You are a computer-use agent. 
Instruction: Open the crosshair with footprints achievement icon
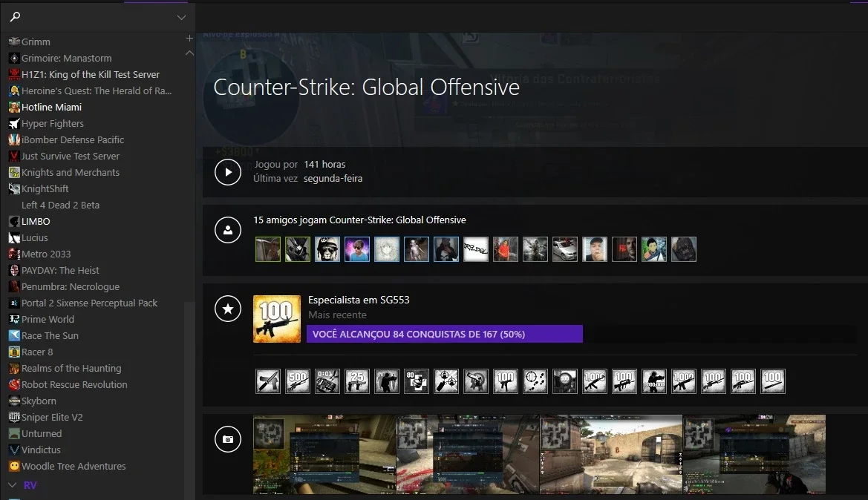(535, 381)
